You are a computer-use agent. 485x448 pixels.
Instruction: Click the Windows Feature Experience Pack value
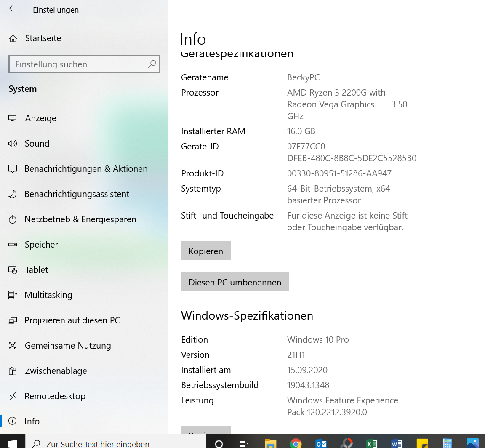(343, 406)
